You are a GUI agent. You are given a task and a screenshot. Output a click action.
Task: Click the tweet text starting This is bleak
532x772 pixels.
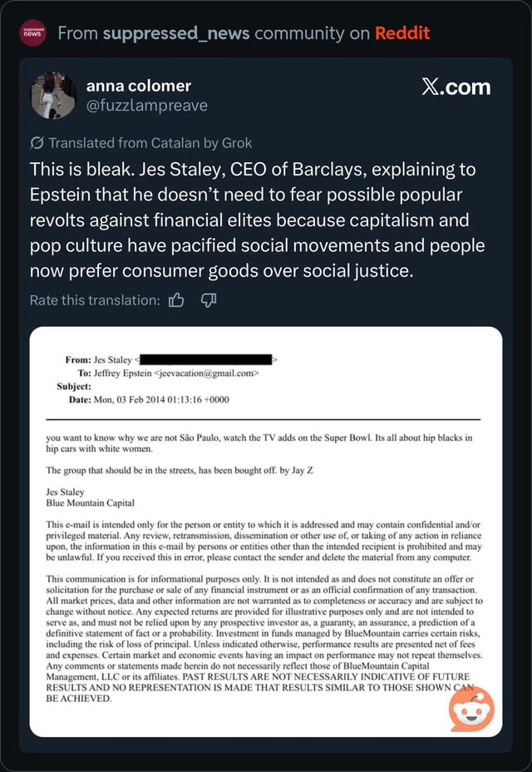click(x=256, y=220)
